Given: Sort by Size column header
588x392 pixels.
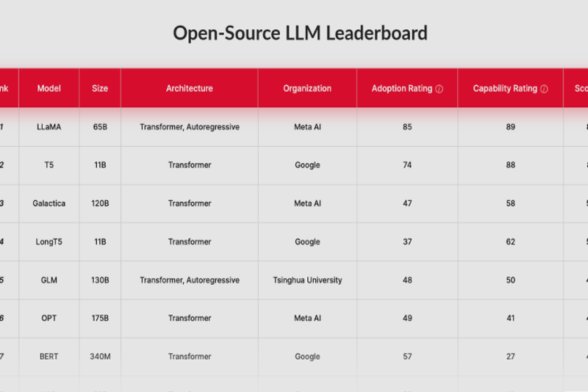Looking at the screenshot, I should click(x=100, y=88).
